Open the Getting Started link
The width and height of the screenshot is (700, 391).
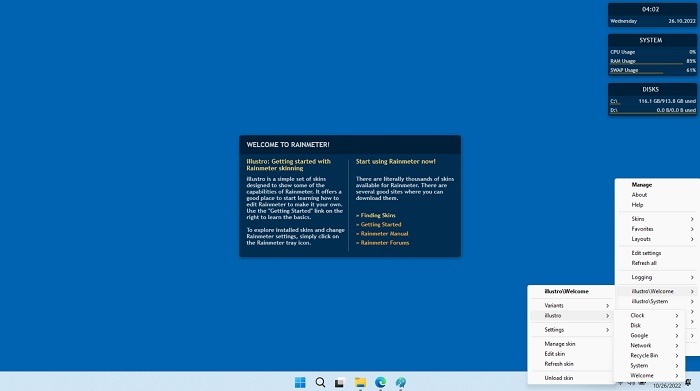tap(379, 225)
